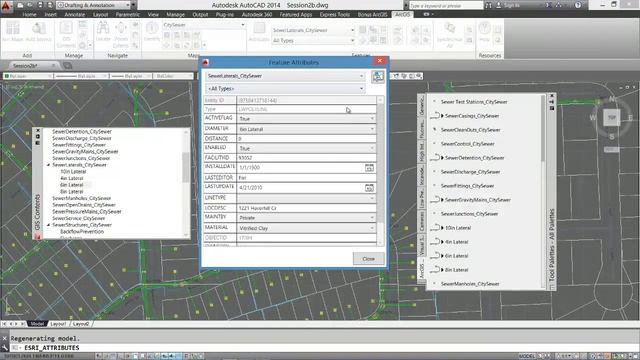This screenshot has height=360, width=640.
Task: Click the GIS Contents ribbon button
Action: tap(66, 34)
